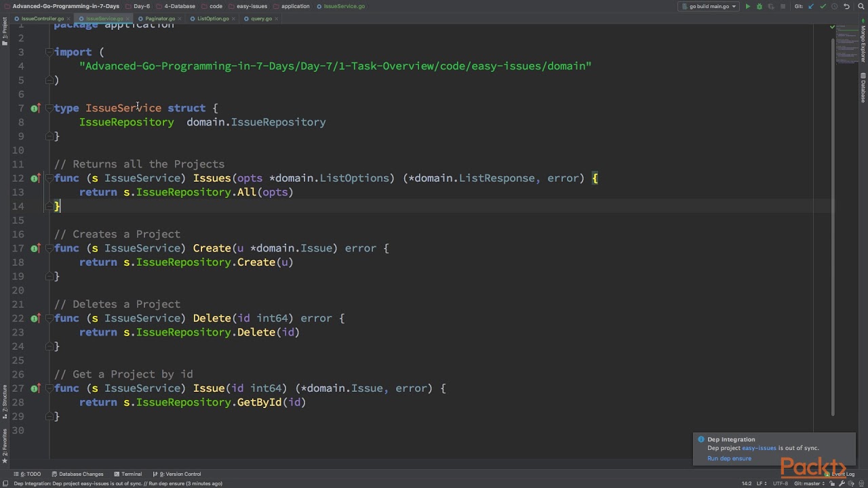This screenshot has height=488, width=868.
Task: Click the gutter icon beside func Delete
Action: [35, 318]
